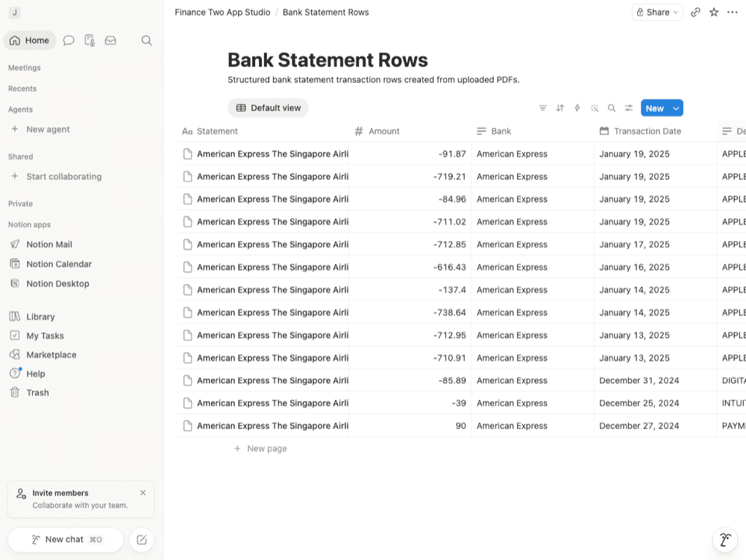Open Notion AI floating button
This screenshot has width=746, height=560.
[725, 540]
